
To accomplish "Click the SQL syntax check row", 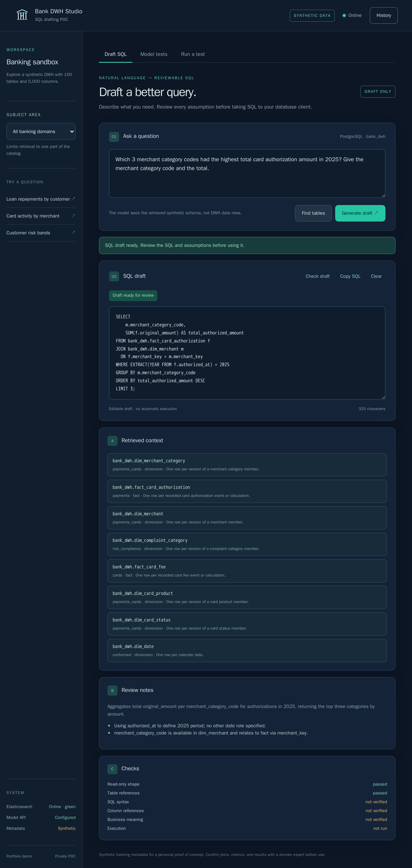I will point(247,802).
